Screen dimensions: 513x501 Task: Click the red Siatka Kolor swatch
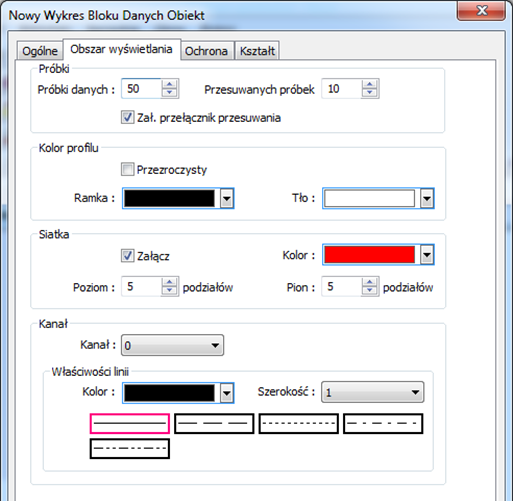tap(369, 255)
